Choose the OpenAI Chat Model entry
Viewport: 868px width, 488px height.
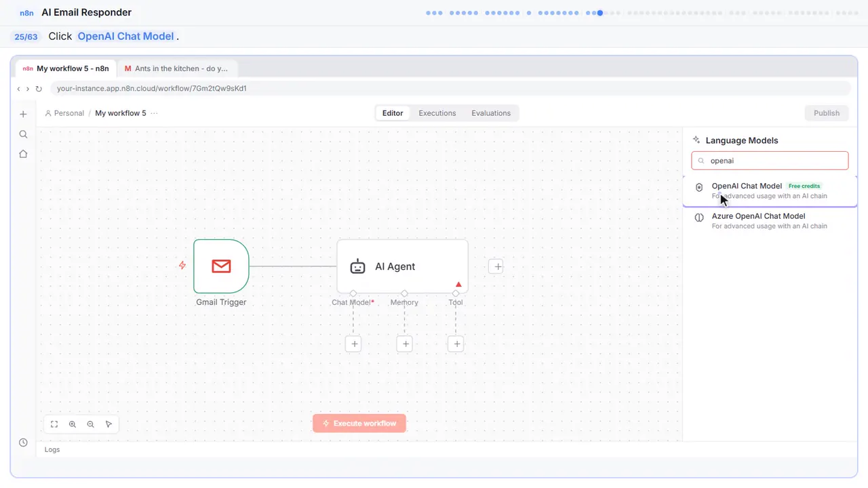tap(770, 190)
